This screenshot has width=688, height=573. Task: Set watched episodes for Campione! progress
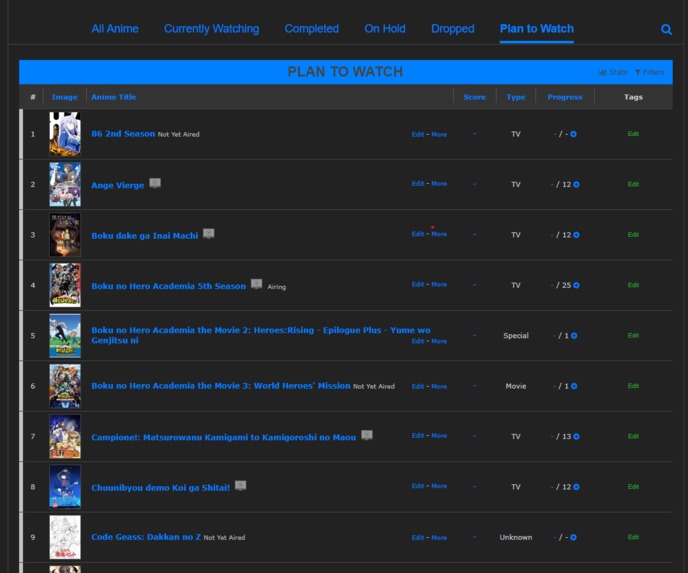coord(552,437)
